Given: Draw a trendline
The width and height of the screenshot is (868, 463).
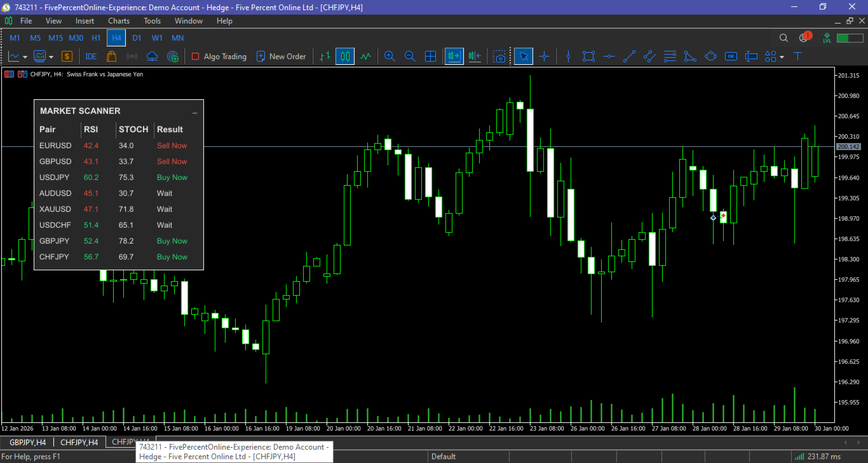Looking at the screenshot, I should tap(629, 57).
